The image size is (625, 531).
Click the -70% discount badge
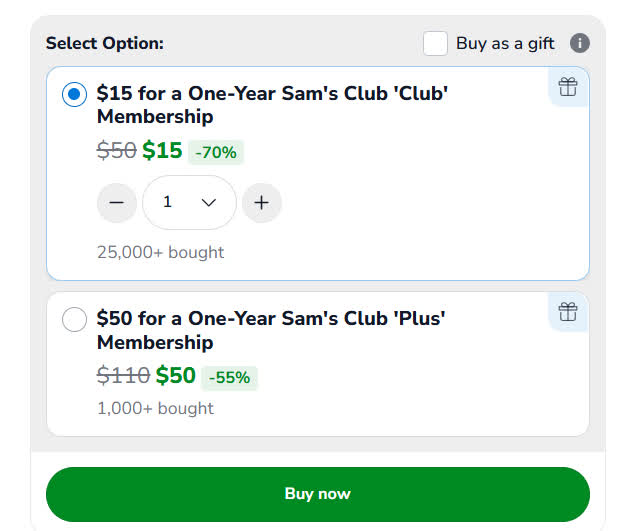click(216, 152)
